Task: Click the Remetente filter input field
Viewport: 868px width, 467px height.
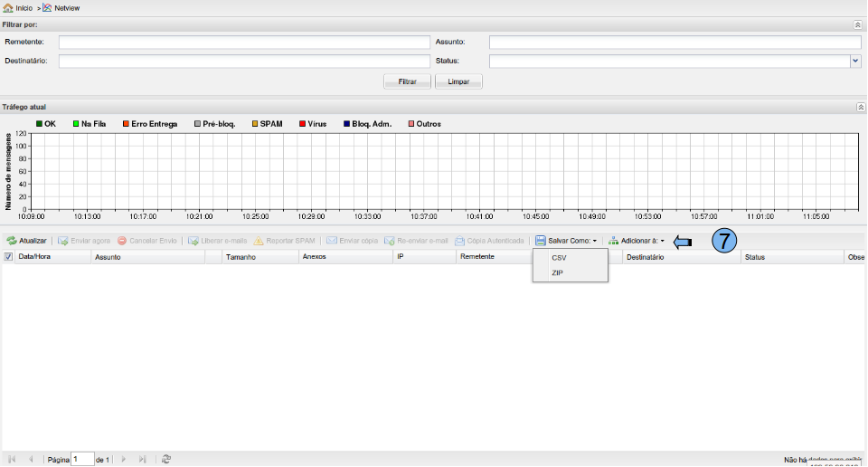Action: pyautogui.click(x=244, y=42)
